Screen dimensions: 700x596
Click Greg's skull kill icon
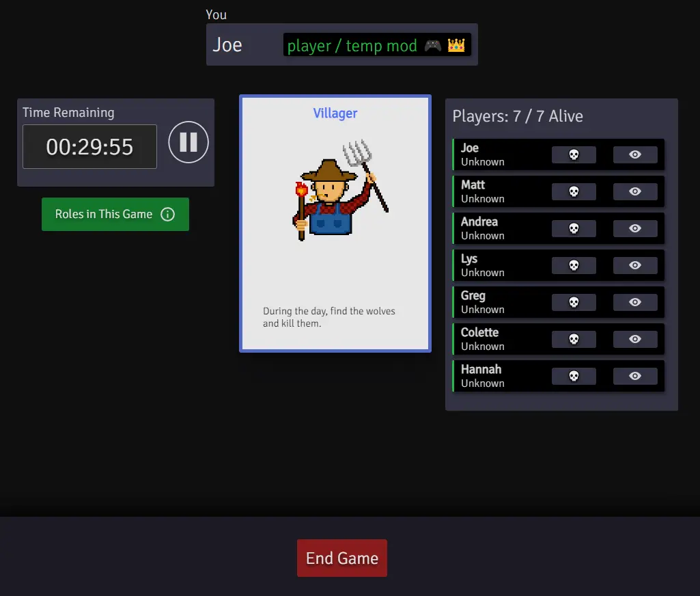point(574,303)
